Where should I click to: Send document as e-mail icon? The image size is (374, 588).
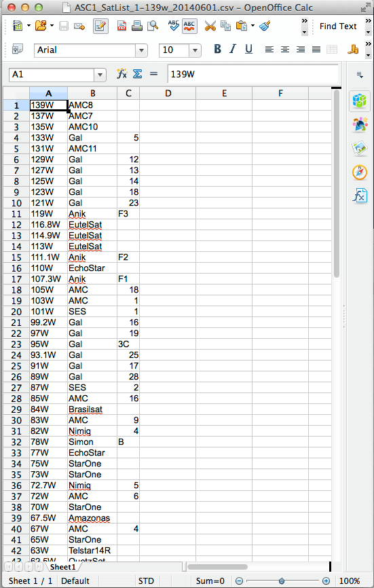tap(79, 26)
